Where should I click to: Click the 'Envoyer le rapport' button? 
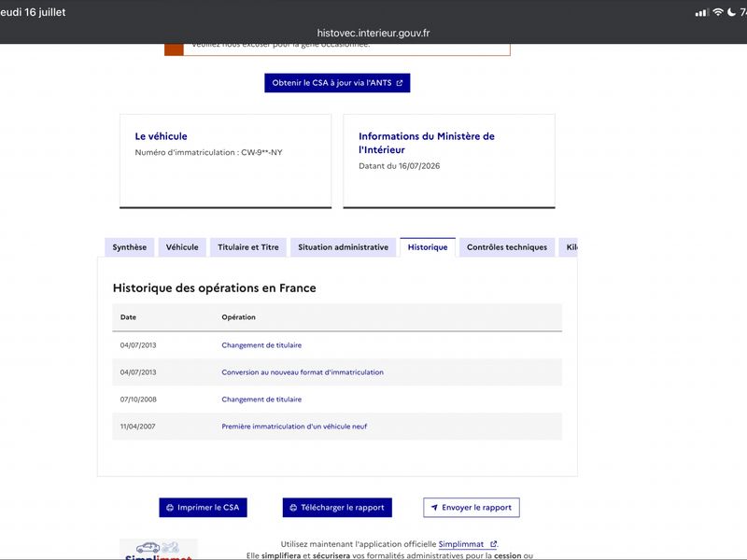pyautogui.click(x=472, y=508)
